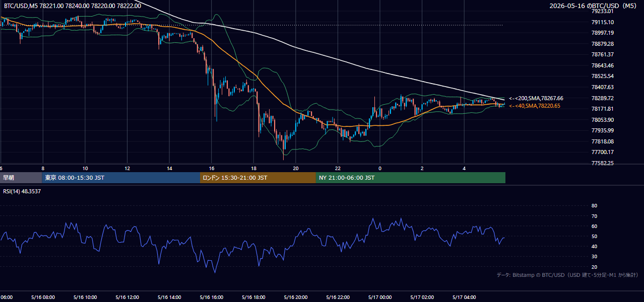Click the 77935.99 price label
Image resolution: width=644 pixels, height=302 pixels.
[x=602, y=130]
